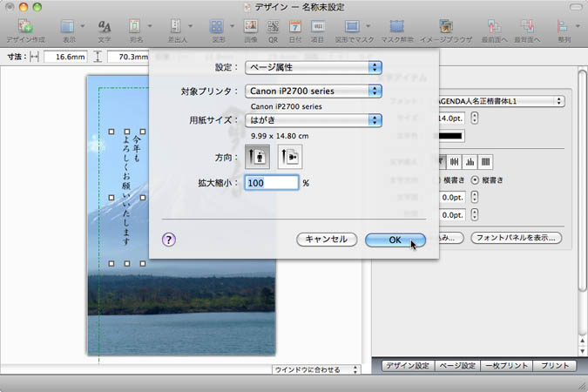Click the マスク解除 toolbar icon

[x=396, y=27]
